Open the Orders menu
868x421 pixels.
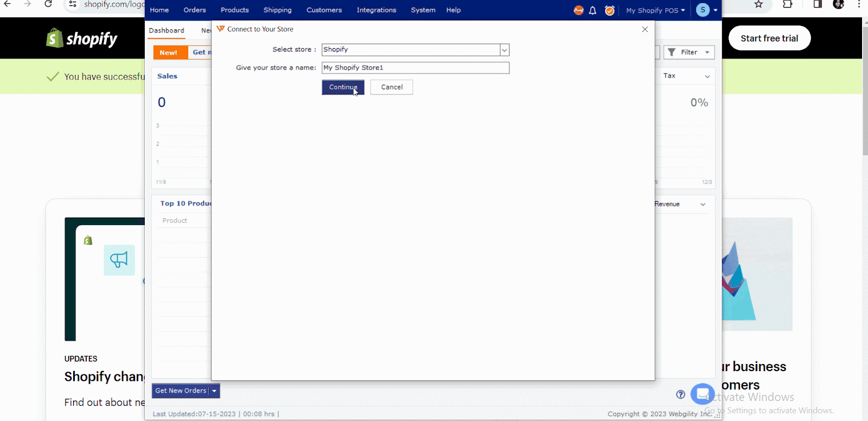click(195, 10)
